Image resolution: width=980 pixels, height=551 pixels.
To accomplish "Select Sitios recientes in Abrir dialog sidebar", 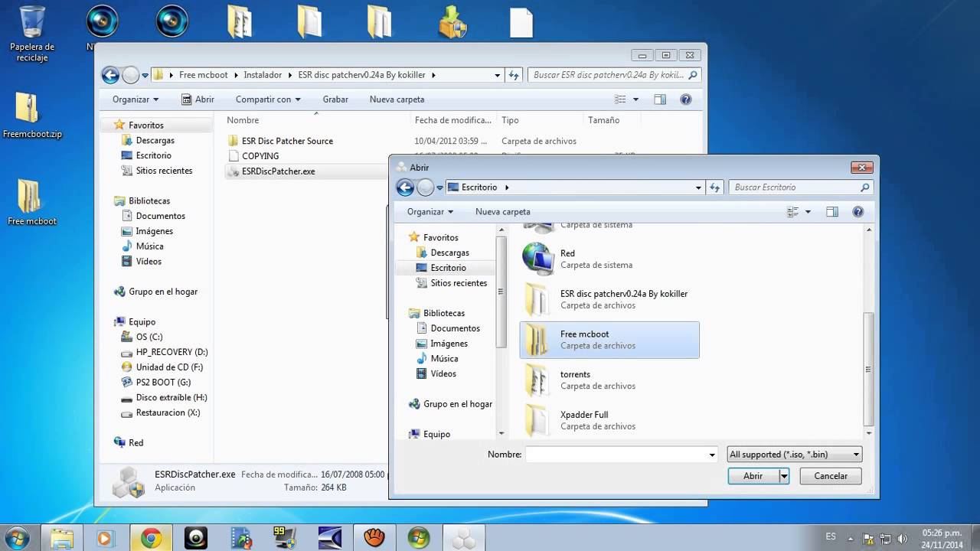I will pyautogui.click(x=459, y=283).
